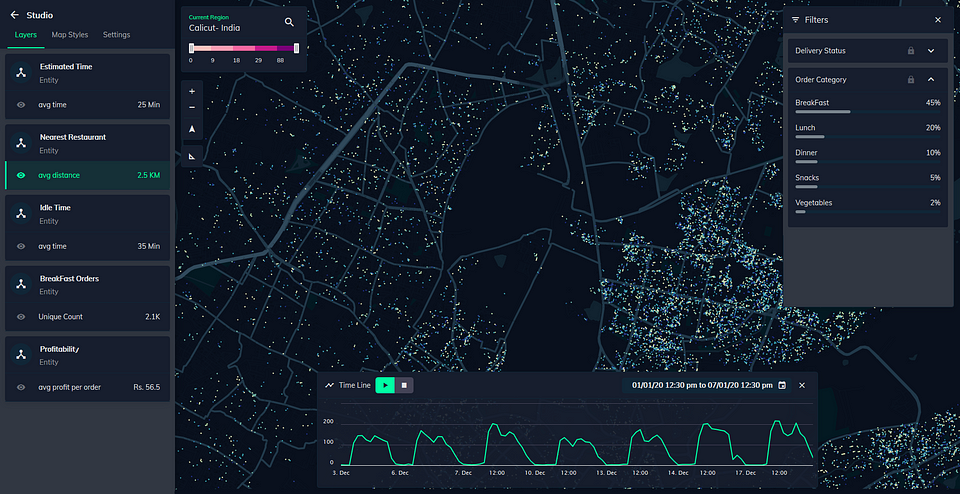Click the Filters funnel icon
The width and height of the screenshot is (960, 494).
(795, 20)
